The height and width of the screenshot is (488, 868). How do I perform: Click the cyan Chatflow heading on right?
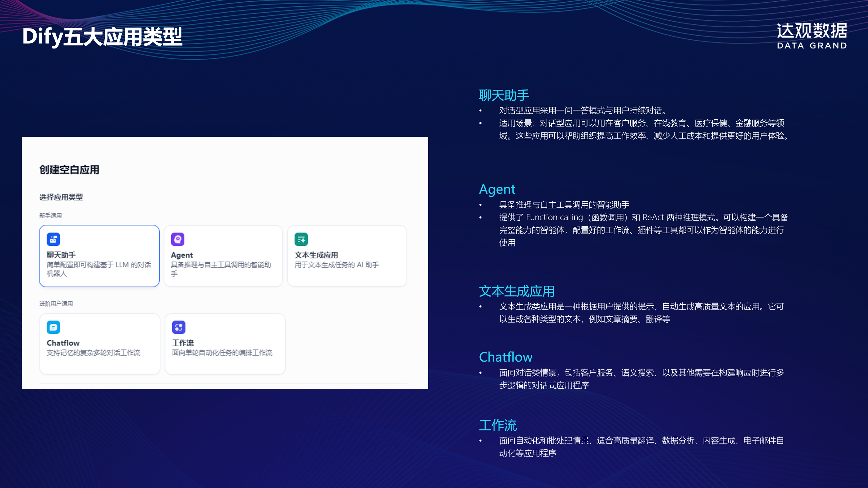coord(506,357)
